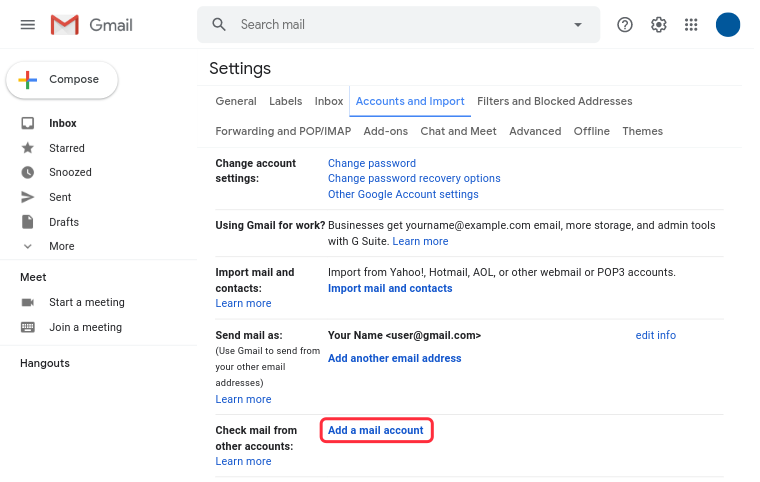
Task: Click the Start a meeting text
Action: pos(87,303)
